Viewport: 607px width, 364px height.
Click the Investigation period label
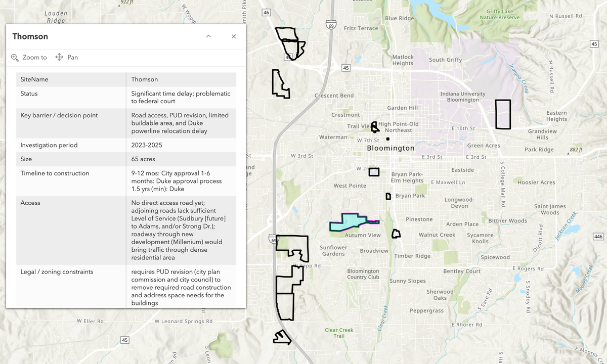click(x=49, y=145)
